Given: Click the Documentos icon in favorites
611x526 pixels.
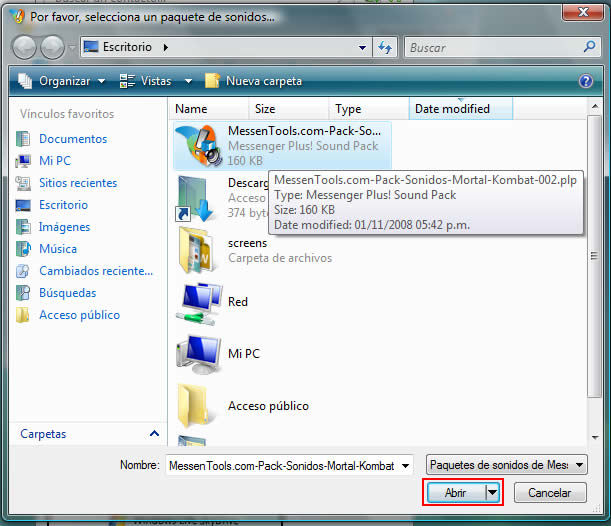Looking at the screenshot, I should pyautogui.click(x=23, y=139).
